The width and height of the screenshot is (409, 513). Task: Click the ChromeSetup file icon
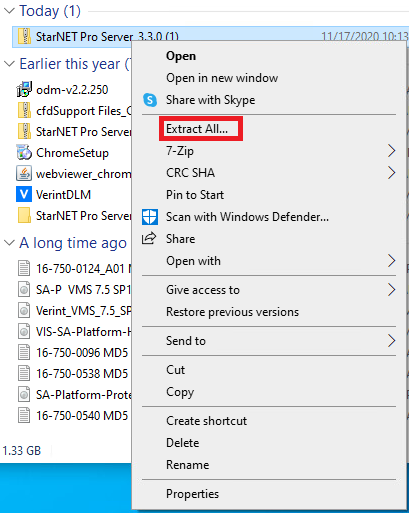24,153
